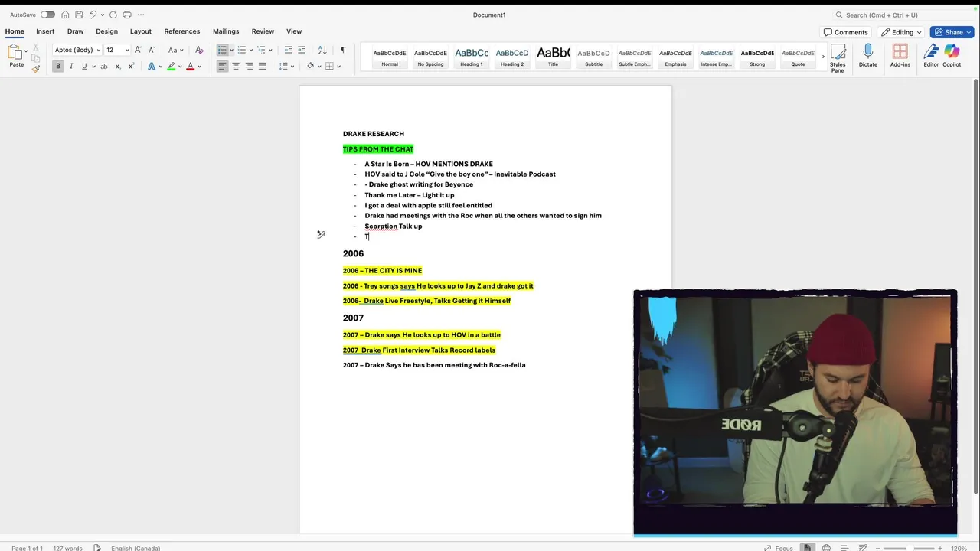Viewport: 980px width, 551px height.
Task: Click in the Search field
Action: tap(903, 15)
